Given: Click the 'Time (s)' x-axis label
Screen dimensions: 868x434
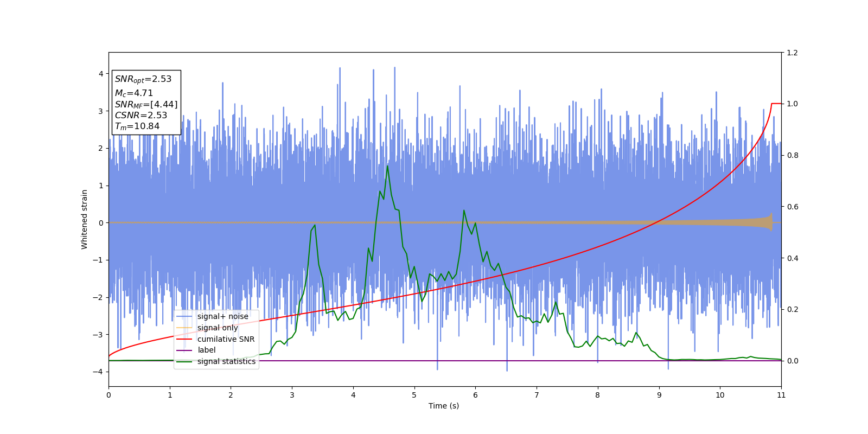Looking at the screenshot, I should 444,406.
